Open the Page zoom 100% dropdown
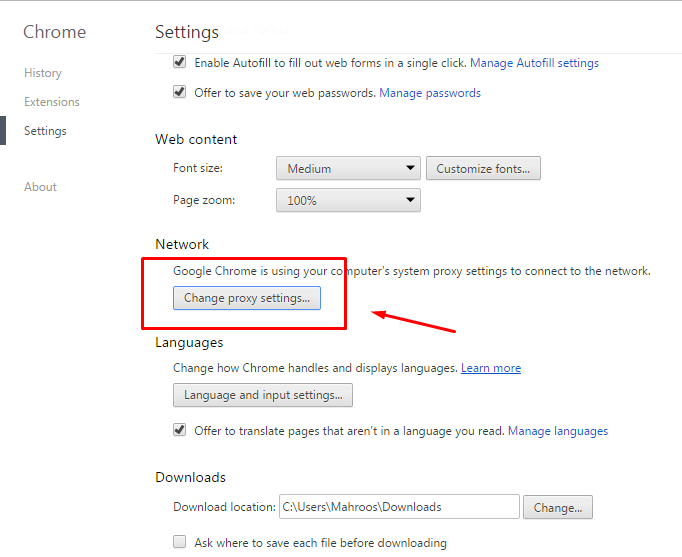This screenshot has width=682, height=557. (x=348, y=200)
